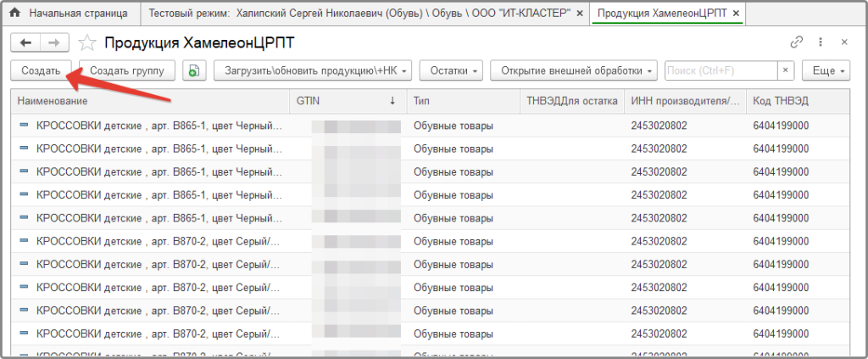Click the Создать button
This screenshot has width=868, height=359.
pos(41,71)
